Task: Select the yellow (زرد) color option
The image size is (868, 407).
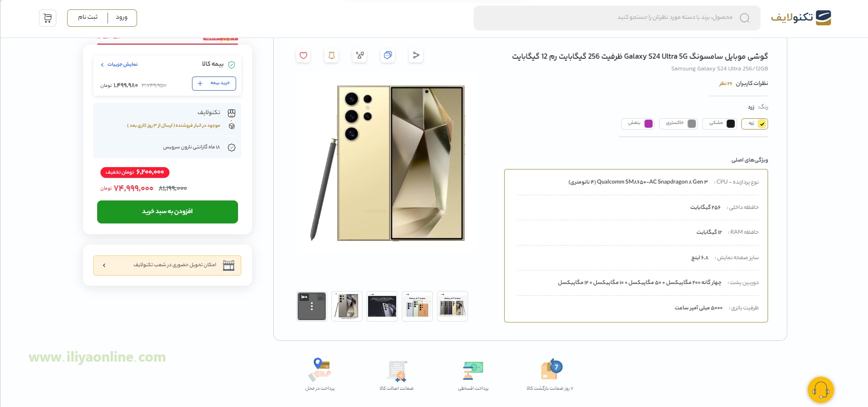Action: [x=755, y=123]
